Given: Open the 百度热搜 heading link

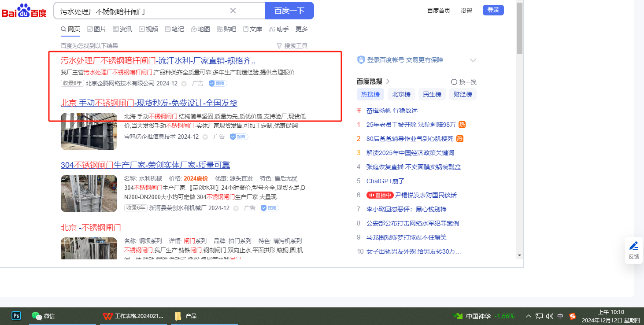Looking at the screenshot, I should click(x=374, y=81).
